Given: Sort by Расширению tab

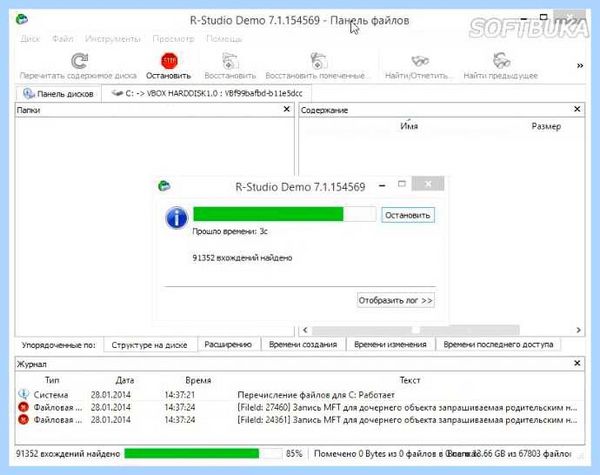Looking at the screenshot, I should [228, 344].
